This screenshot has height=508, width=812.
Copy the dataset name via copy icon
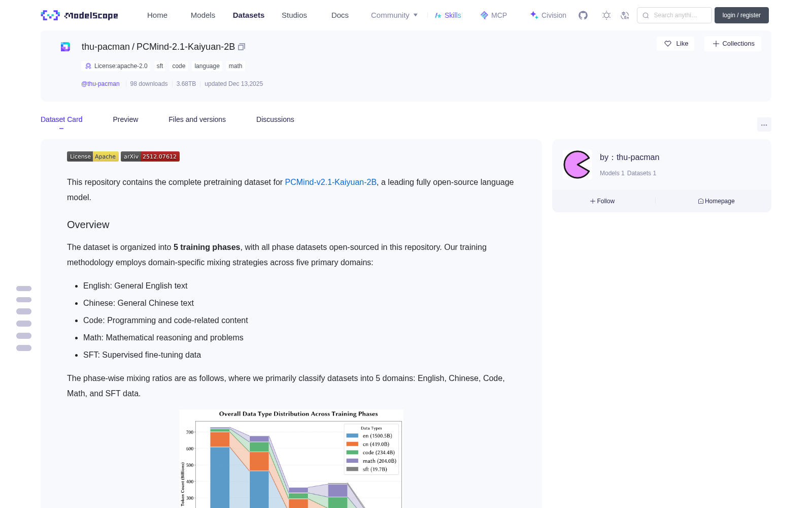pyautogui.click(x=242, y=47)
